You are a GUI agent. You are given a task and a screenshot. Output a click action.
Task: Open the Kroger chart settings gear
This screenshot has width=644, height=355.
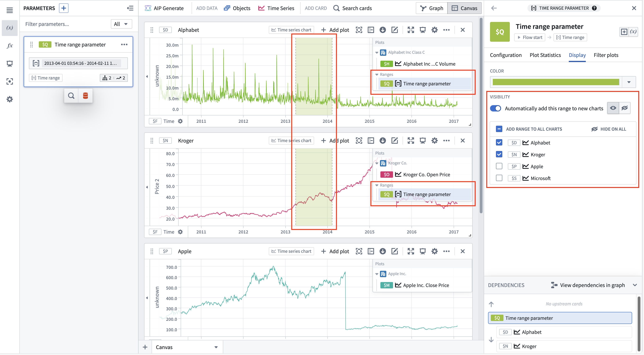(x=434, y=141)
